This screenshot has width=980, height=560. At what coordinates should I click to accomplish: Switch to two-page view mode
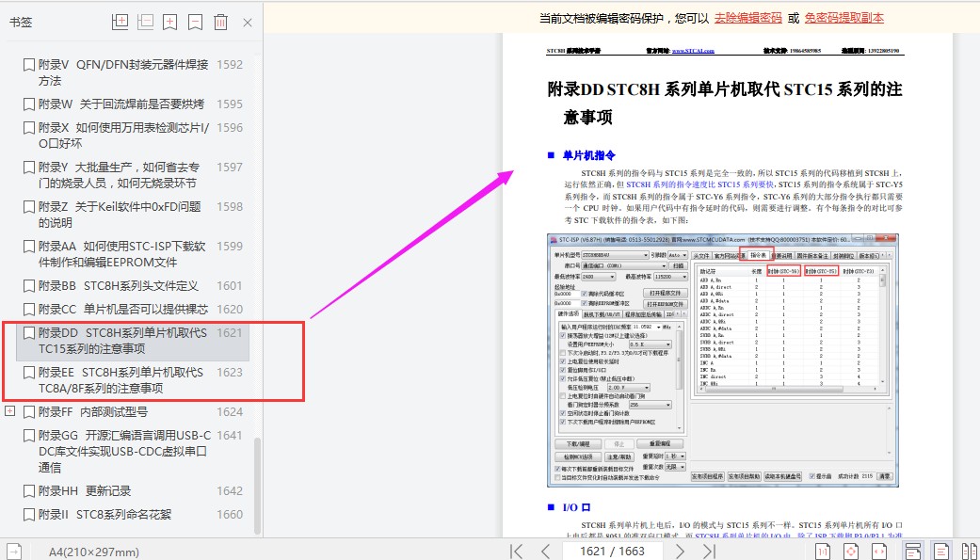coord(970,551)
